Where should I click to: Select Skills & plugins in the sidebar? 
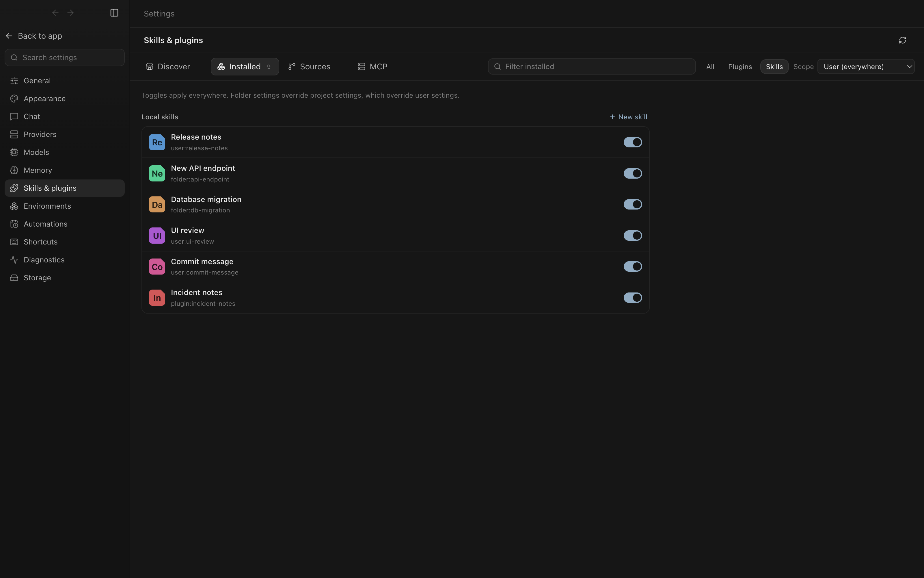pos(64,188)
